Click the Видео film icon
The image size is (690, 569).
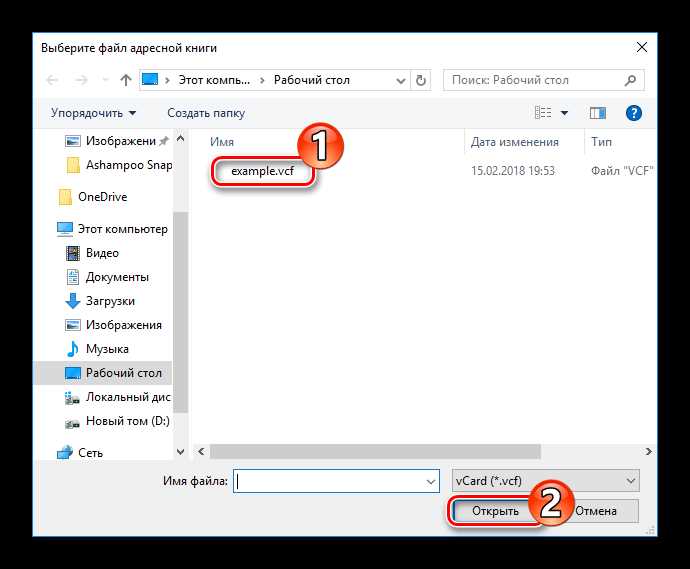coord(73,253)
